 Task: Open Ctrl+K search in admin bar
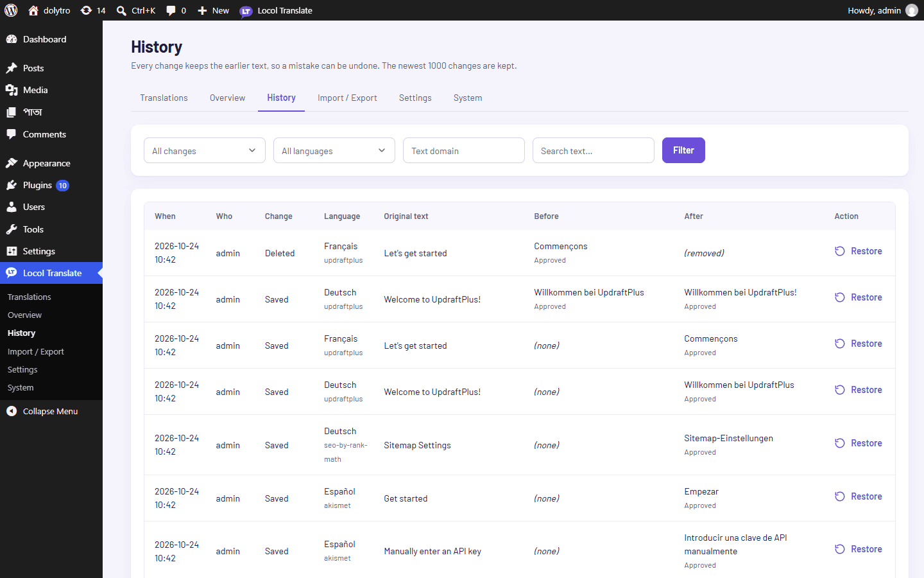[136, 10]
